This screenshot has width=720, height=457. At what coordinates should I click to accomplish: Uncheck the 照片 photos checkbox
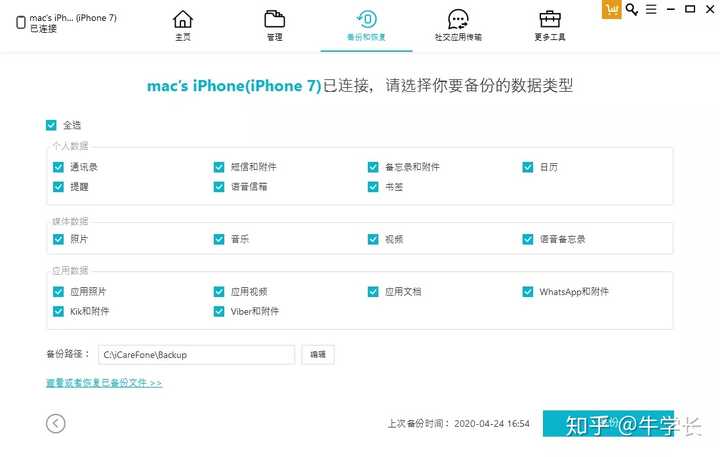[58, 239]
